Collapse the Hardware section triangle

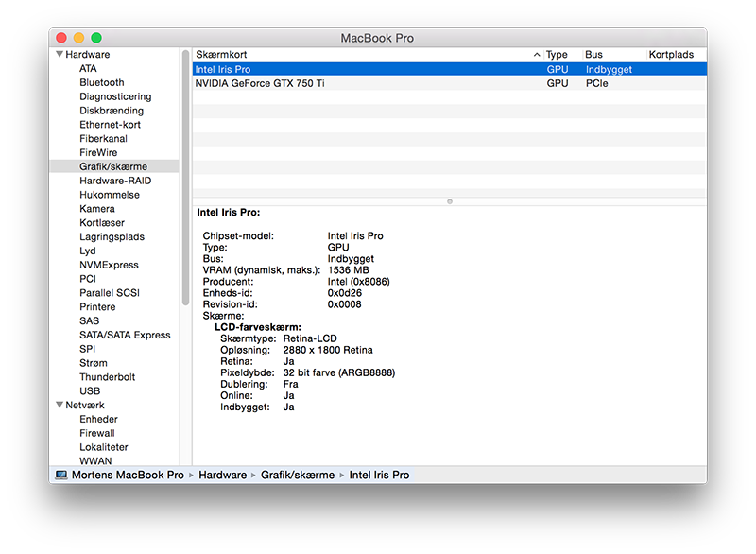coord(58,55)
